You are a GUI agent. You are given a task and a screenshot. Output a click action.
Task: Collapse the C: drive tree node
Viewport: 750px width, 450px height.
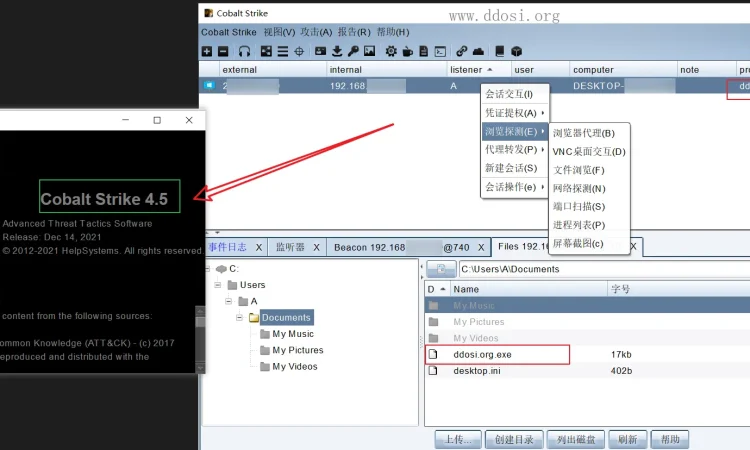(x=208, y=269)
